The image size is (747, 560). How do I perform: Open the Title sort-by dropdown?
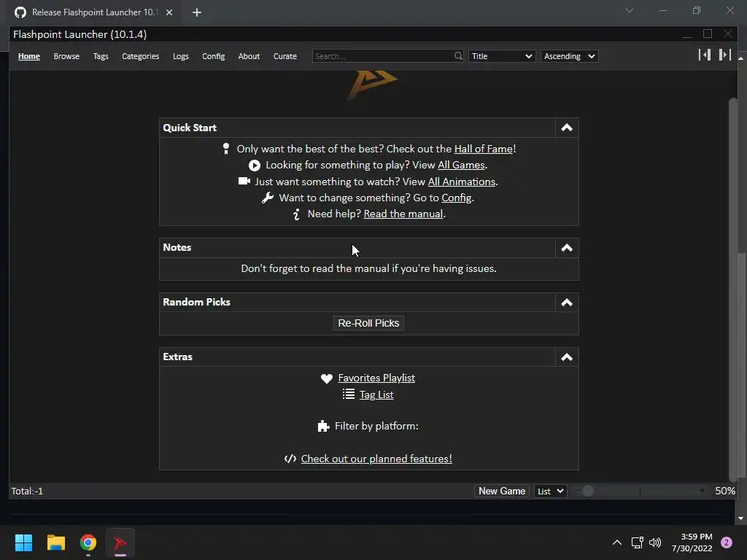tap(502, 56)
